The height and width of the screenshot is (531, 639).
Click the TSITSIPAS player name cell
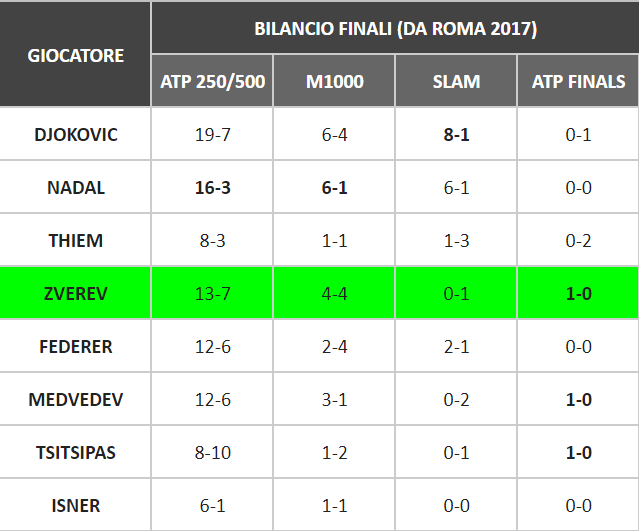pyautogui.click(x=75, y=452)
